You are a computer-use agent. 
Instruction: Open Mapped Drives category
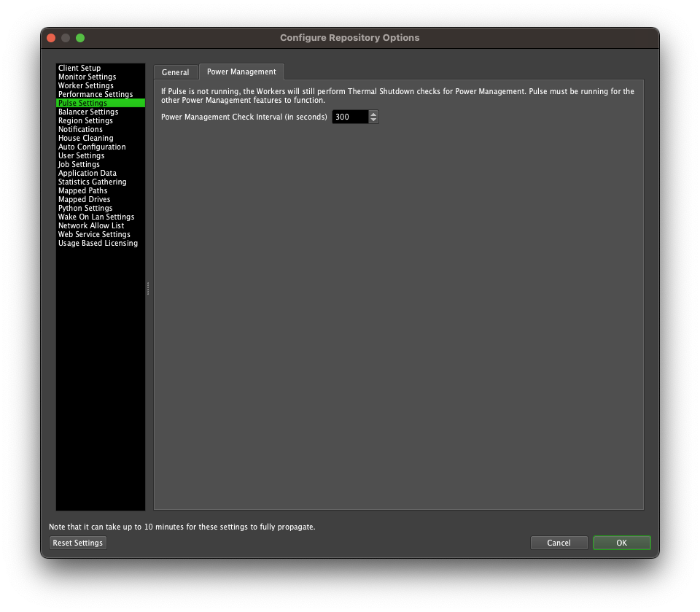click(101, 199)
